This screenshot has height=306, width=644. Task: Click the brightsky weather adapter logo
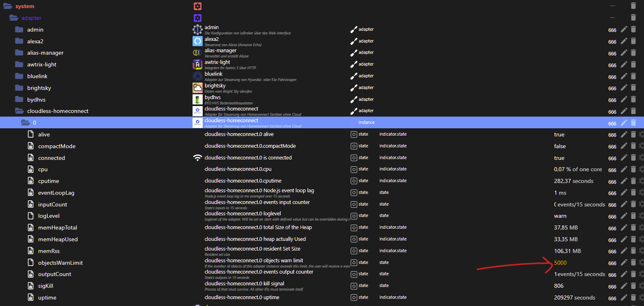[197, 88]
